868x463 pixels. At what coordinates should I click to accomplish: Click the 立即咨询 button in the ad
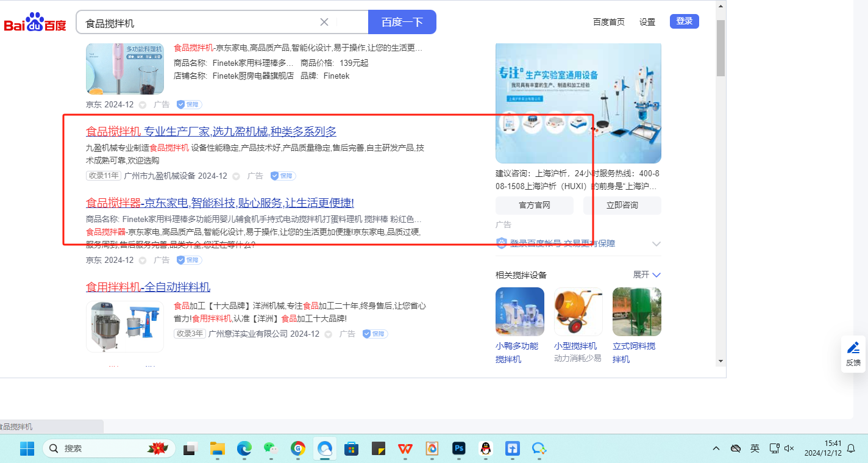(x=622, y=206)
